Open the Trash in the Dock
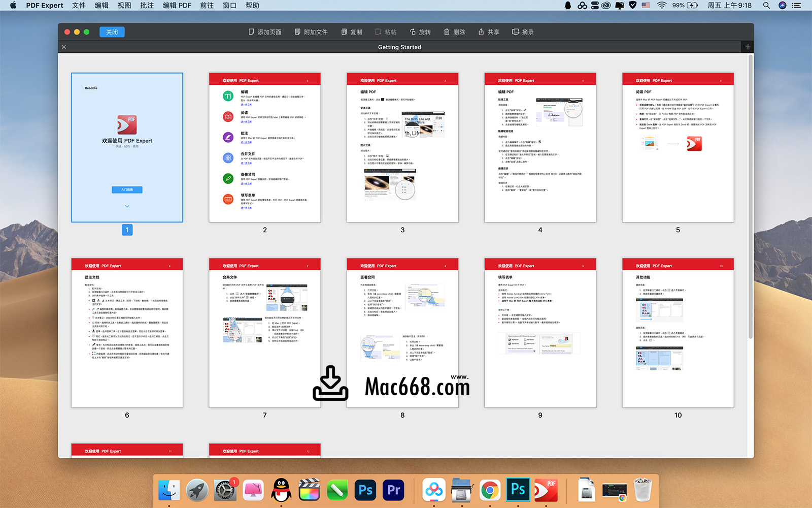The height and width of the screenshot is (508, 812). click(x=642, y=490)
